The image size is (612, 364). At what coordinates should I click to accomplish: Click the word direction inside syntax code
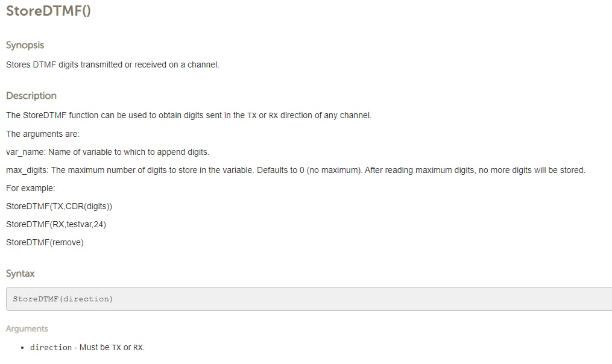coord(86,299)
